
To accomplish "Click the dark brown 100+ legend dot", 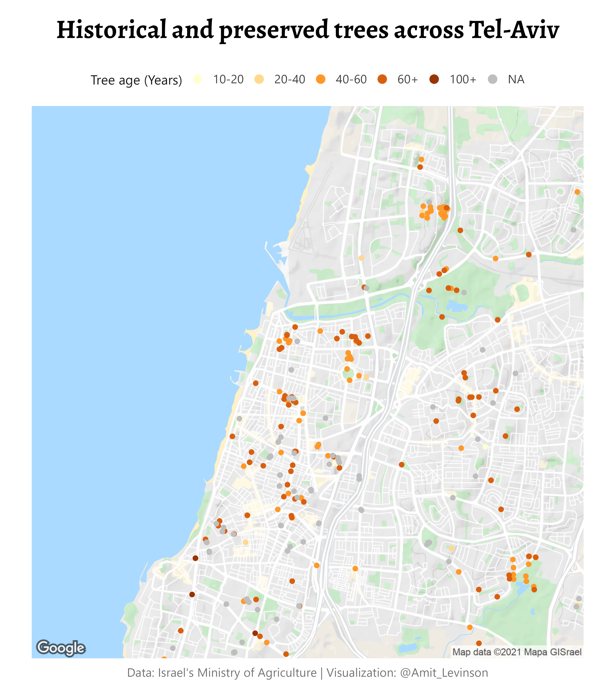I will pyautogui.click(x=434, y=79).
